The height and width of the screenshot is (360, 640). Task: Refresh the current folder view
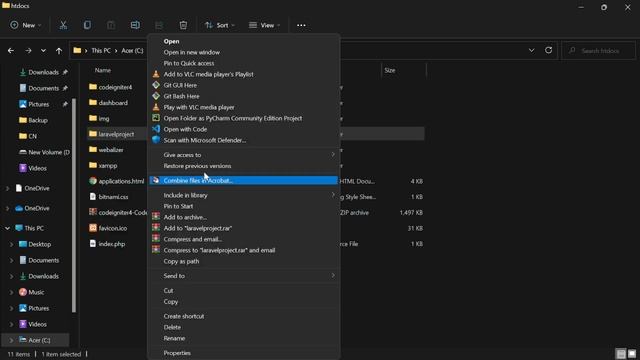coord(548,50)
